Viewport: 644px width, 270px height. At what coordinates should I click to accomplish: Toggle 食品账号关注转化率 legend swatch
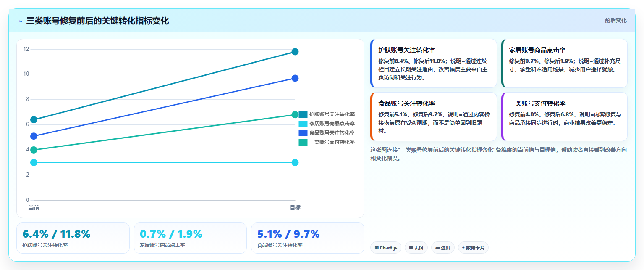tap(303, 133)
